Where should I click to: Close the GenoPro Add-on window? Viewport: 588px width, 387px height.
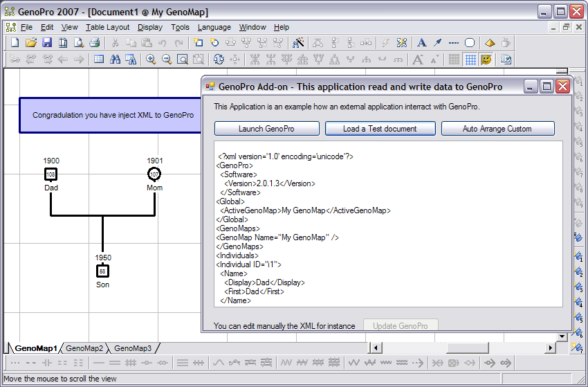pos(563,87)
